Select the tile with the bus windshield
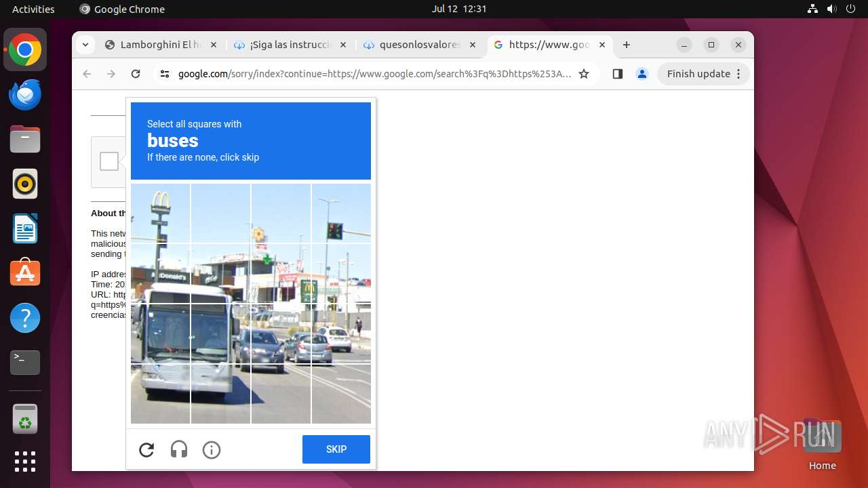Image resolution: width=868 pixels, height=488 pixels. click(x=160, y=333)
